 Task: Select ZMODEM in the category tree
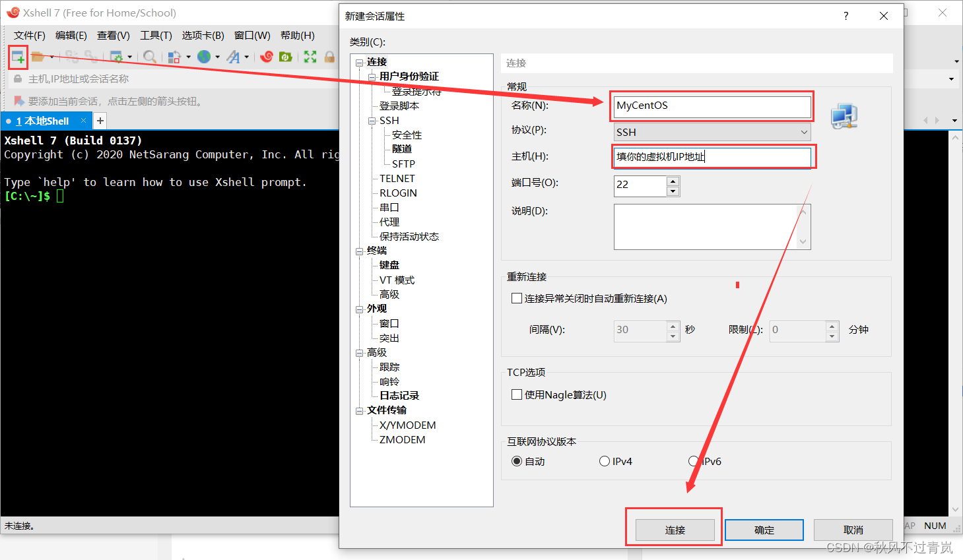click(x=402, y=439)
